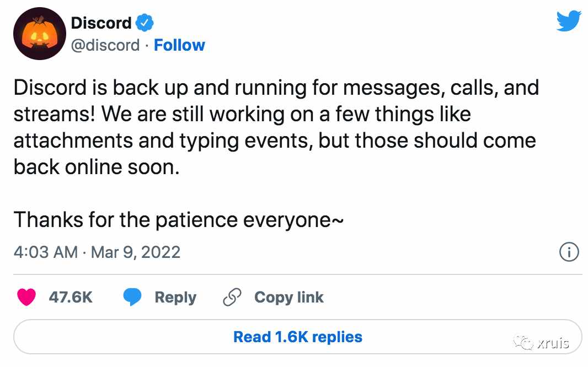Open the @discord handle link

[105, 45]
